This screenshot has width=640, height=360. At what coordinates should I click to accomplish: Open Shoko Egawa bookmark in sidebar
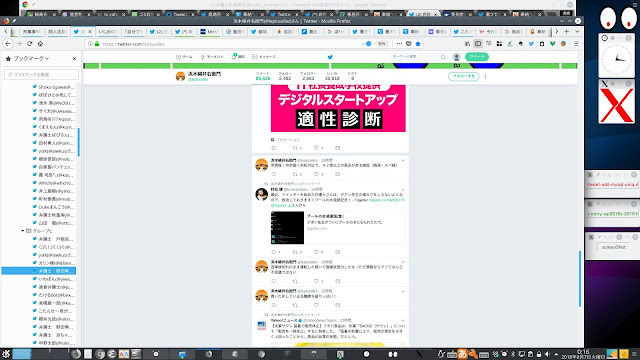pyautogui.click(x=54, y=87)
